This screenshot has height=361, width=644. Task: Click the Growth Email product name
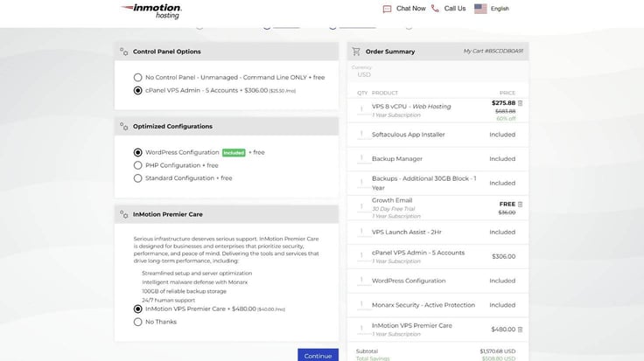pos(392,200)
